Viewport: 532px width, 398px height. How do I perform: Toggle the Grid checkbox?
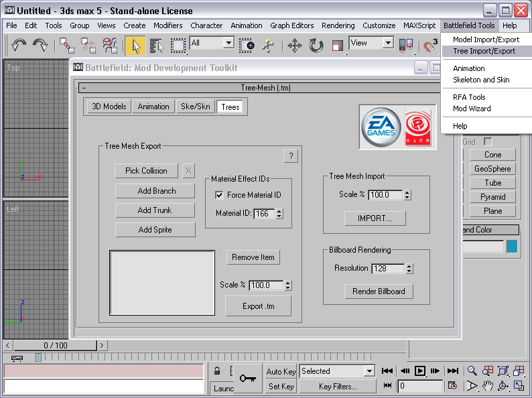[x=488, y=141]
